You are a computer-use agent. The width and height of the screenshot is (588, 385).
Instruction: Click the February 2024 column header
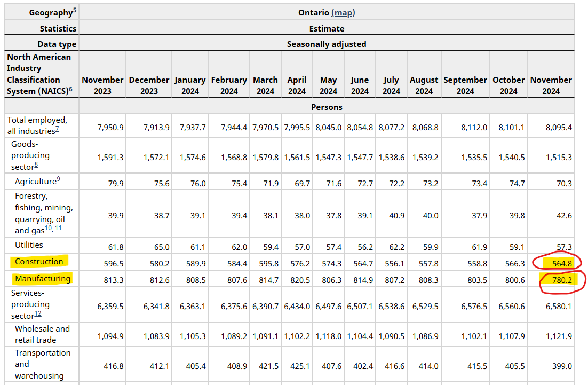pos(229,85)
